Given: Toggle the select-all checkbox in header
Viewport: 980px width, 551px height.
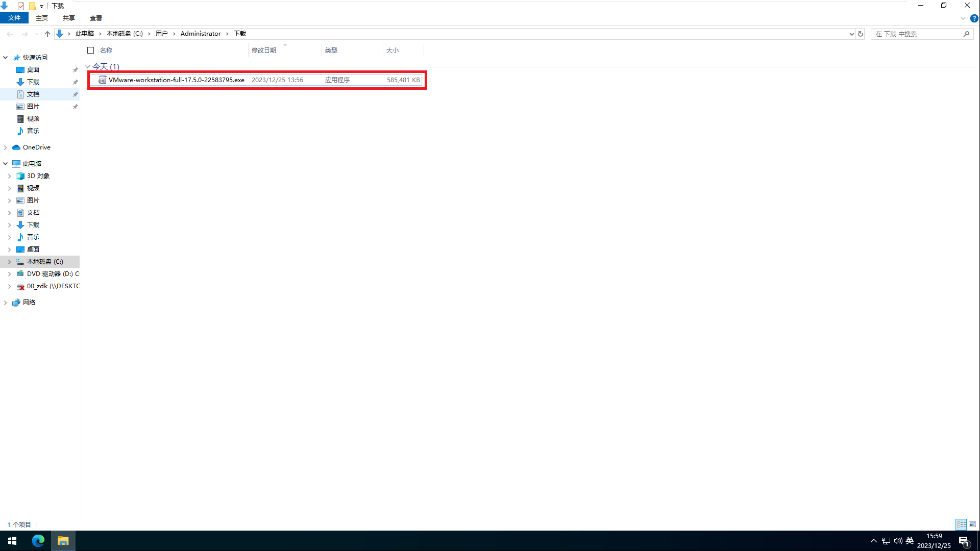Looking at the screenshot, I should 91,50.
